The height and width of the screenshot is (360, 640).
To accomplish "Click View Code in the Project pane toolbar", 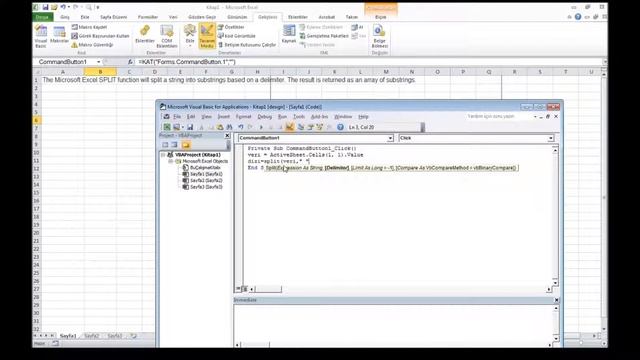I will click(165, 145).
